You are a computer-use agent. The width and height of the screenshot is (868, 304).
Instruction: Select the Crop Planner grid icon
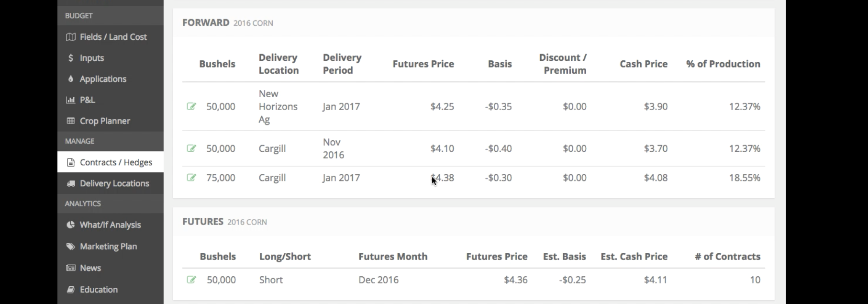tap(70, 121)
